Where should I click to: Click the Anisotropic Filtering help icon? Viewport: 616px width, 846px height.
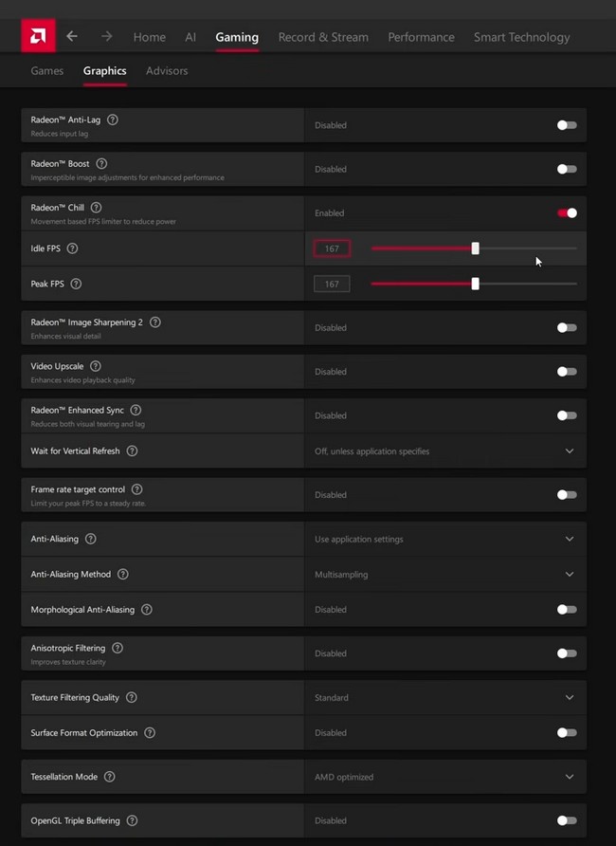click(x=117, y=648)
